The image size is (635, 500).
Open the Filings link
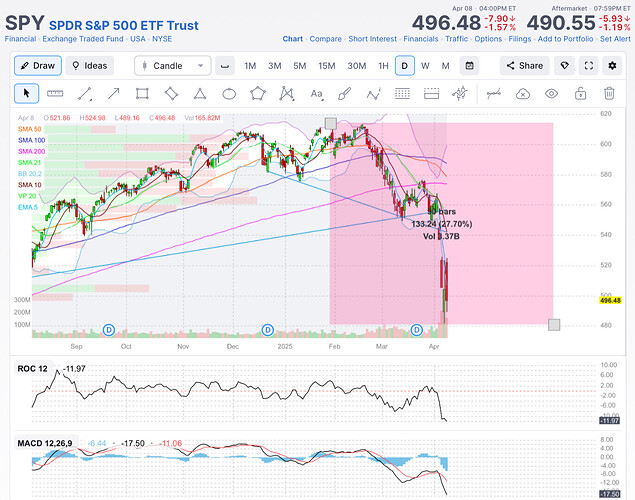pos(520,39)
